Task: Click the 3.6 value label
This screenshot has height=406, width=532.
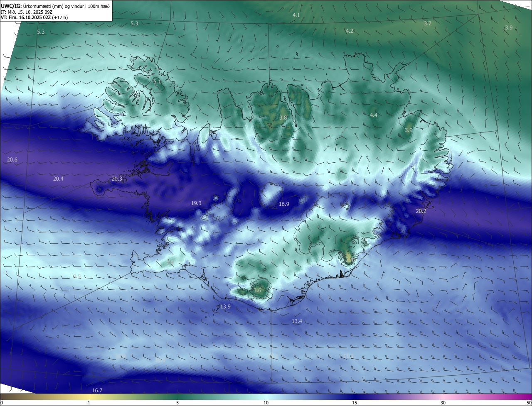Action: point(257,290)
